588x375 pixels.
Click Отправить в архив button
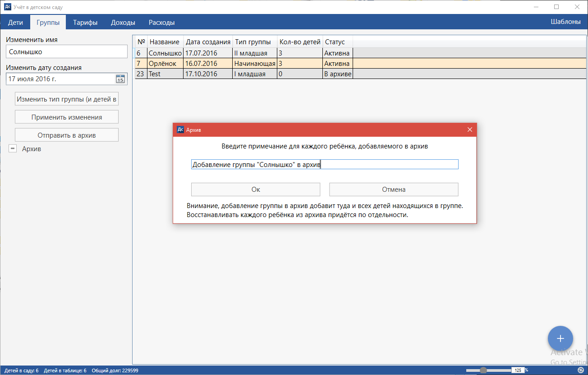[67, 135]
